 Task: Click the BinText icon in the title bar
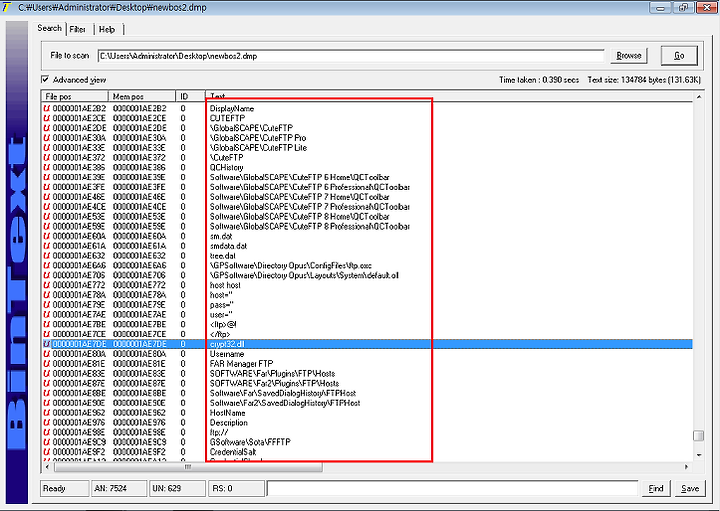[7, 7]
